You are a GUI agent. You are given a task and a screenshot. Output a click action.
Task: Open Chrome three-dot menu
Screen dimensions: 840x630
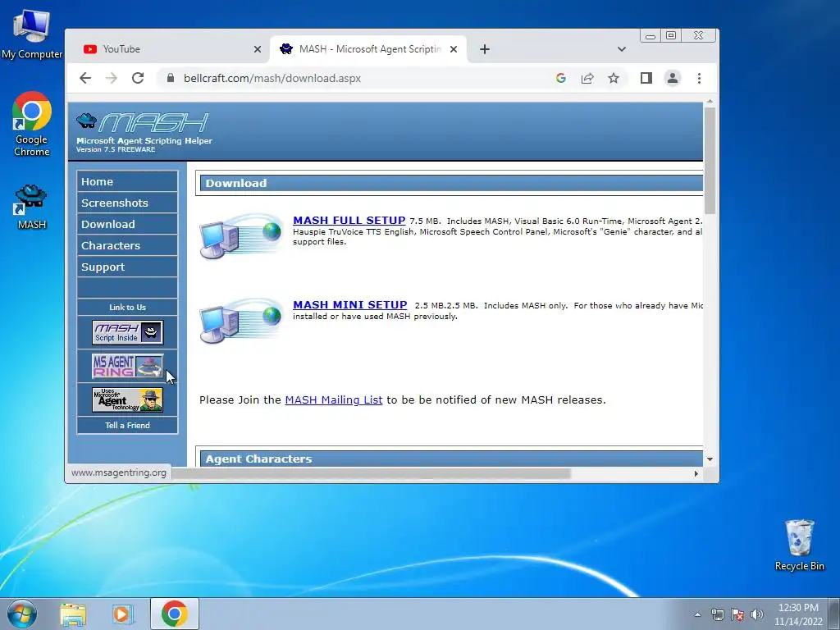(699, 78)
